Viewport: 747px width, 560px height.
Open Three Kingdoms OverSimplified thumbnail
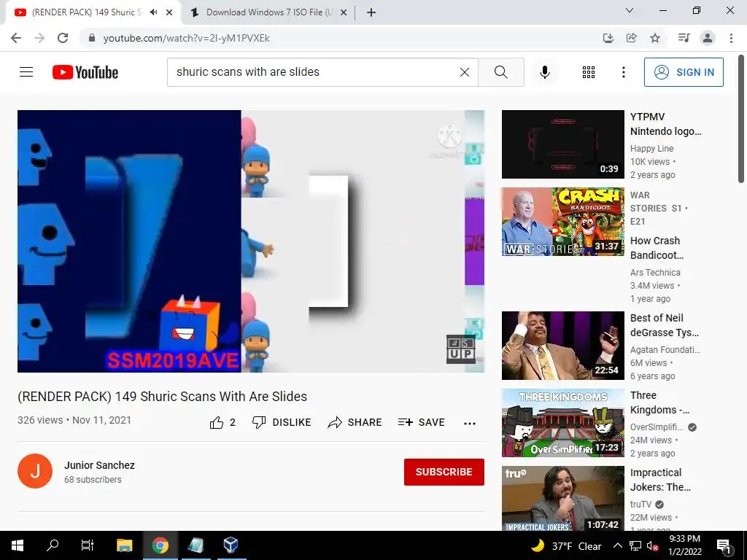(x=562, y=423)
